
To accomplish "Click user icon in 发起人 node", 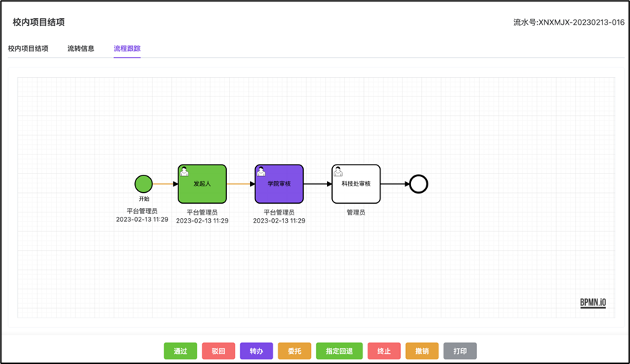I will click(x=185, y=172).
